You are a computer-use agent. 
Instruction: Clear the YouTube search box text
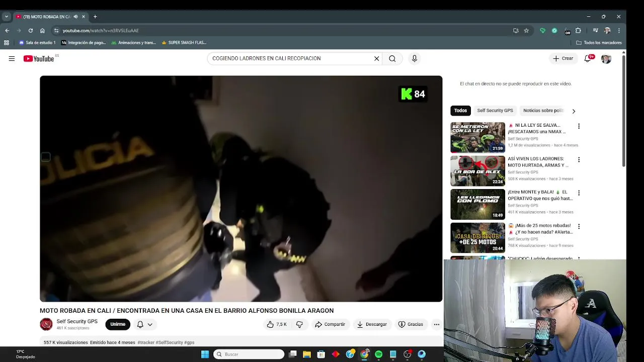coord(376,58)
